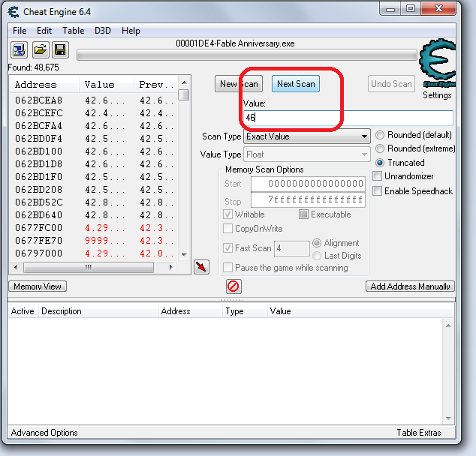This screenshot has width=476, height=456.
Task: Enable Speedhack checkbox
Action: [x=377, y=191]
